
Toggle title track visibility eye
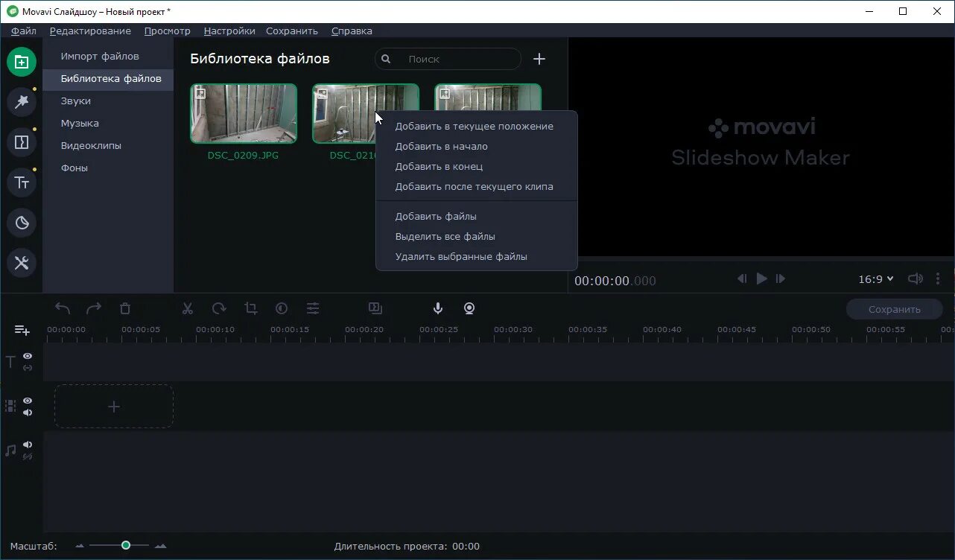pos(28,356)
